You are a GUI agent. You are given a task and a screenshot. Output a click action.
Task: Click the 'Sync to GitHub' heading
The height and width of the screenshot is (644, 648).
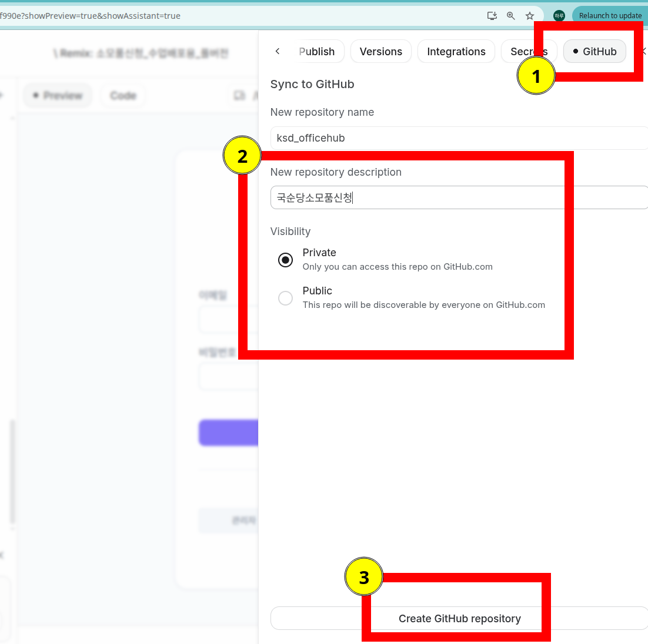pos(312,84)
